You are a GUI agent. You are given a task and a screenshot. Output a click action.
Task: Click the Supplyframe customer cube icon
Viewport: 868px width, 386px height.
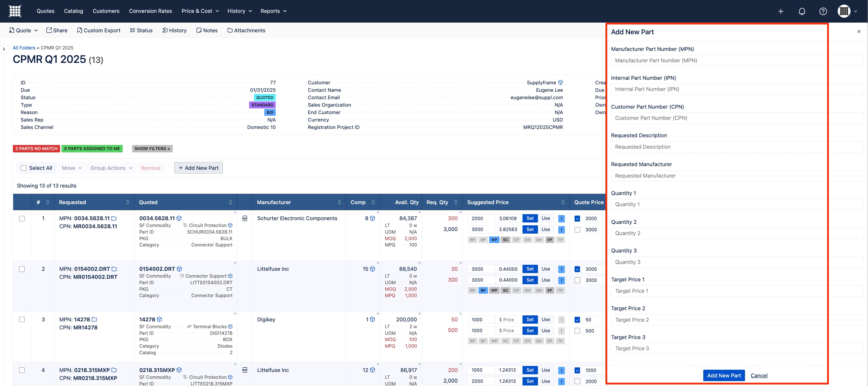click(x=561, y=83)
